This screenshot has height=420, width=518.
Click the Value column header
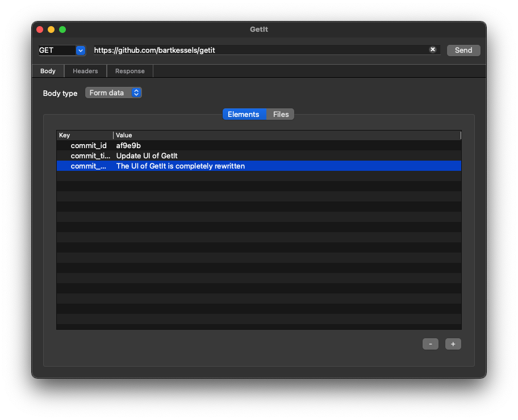coord(287,135)
